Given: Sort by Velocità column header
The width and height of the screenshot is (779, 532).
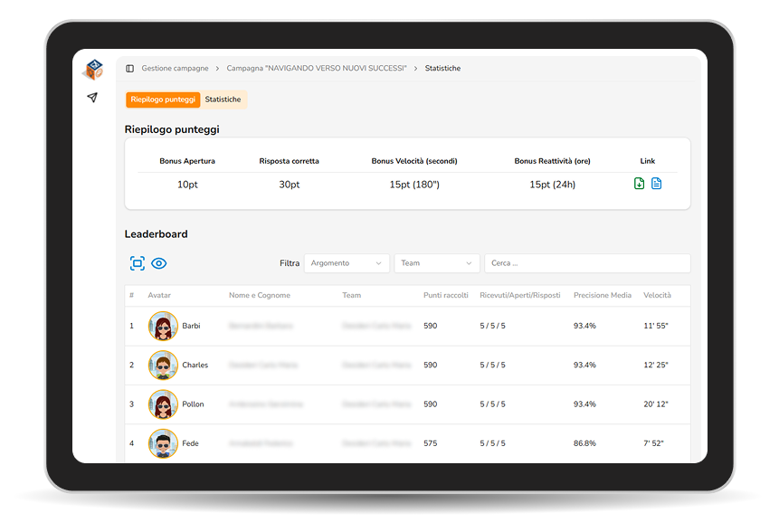Looking at the screenshot, I should pos(657,295).
